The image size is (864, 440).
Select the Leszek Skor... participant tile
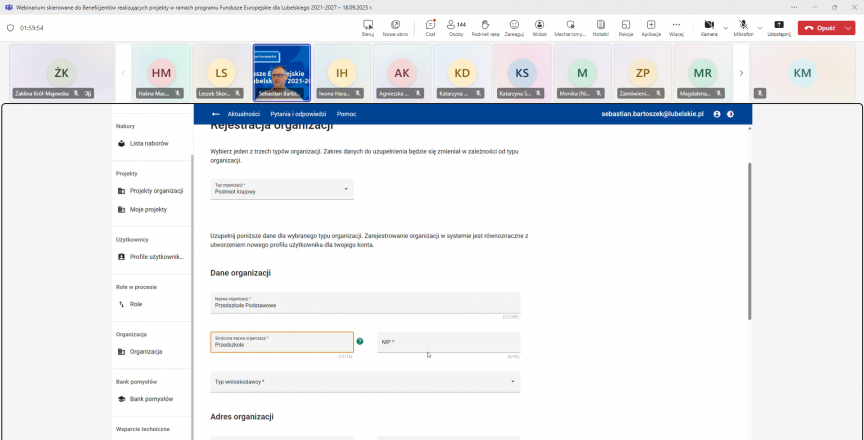click(x=222, y=73)
